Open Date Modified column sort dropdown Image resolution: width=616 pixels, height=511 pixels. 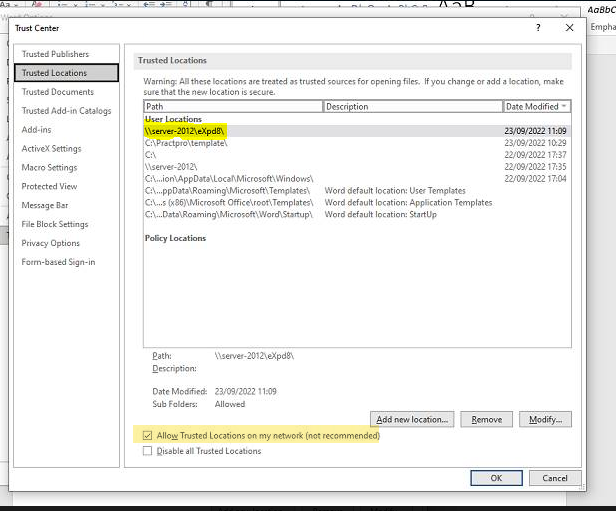[x=565, y=106]
